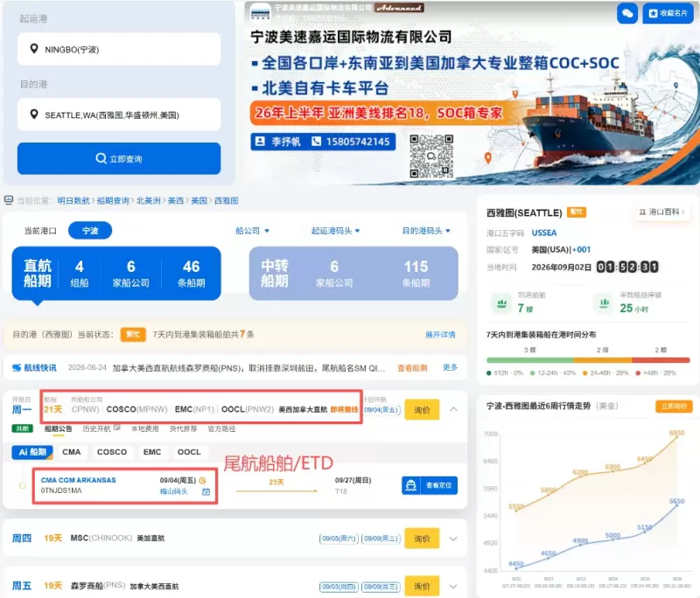Viewport: 700px width, 598px height.
Task: Switch to the 直航船期 tab
Action: pos(116,274)
